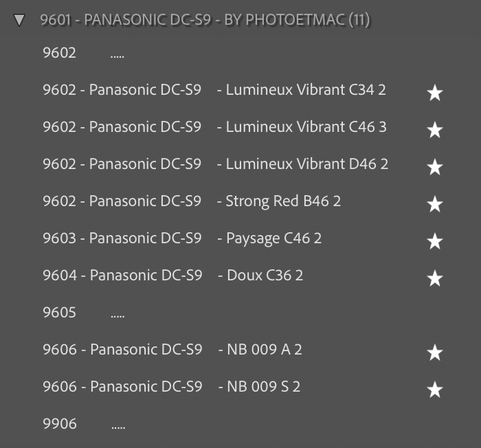
Task: Collapse the 9601 Panasonic DC-S9 profile group
Action: pyautogui.click(x=19, y=20)
